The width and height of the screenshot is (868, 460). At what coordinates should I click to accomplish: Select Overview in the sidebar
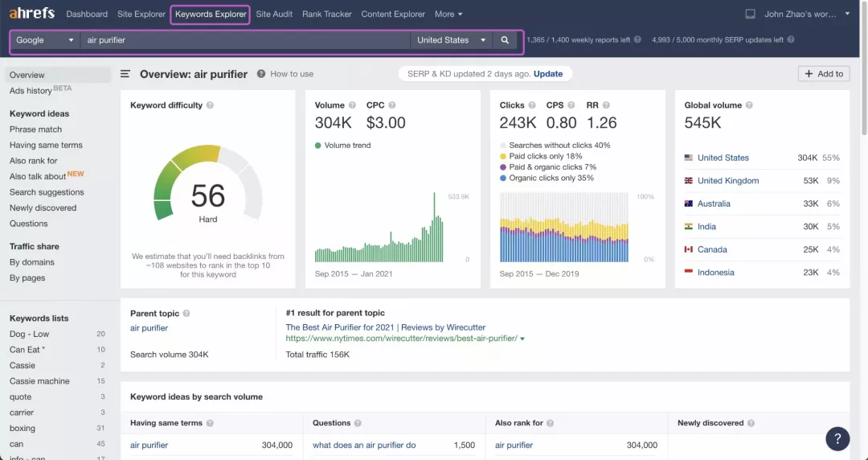58,75
